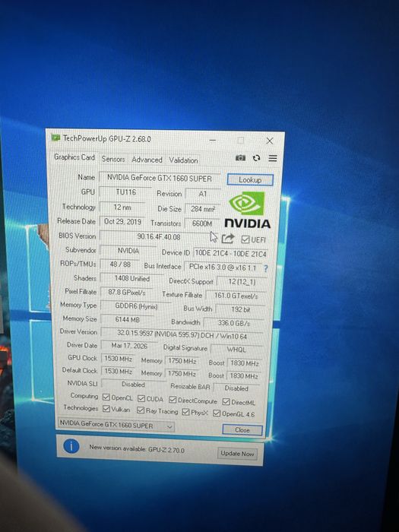This screenshot has width=399, height=532.
Task: Switch to the Sensors tab
Action: [113, 159]
